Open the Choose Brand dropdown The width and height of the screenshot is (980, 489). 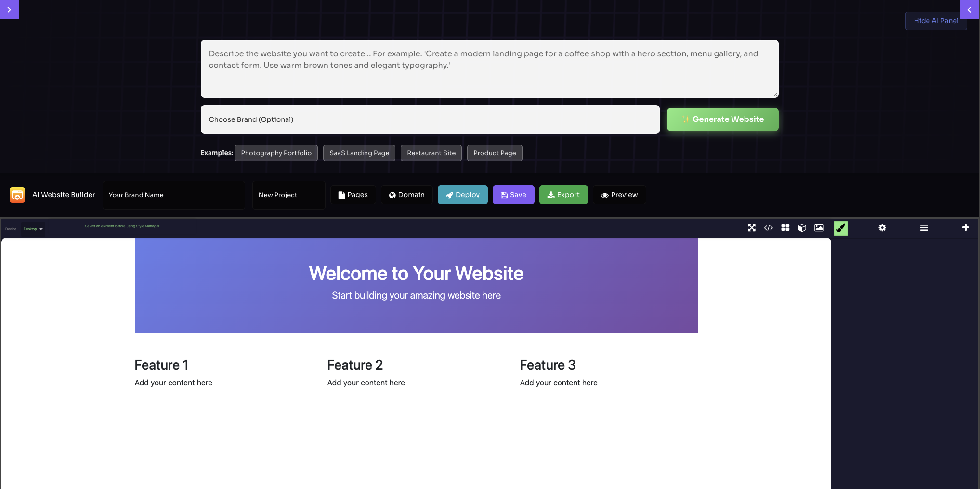(x=430, y=119)
